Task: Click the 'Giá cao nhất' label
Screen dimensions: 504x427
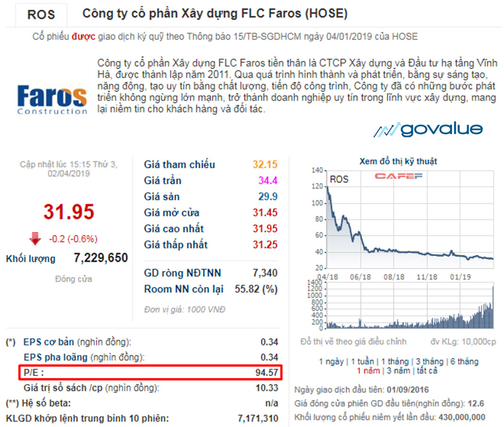Action: click(x=174, y=229)
